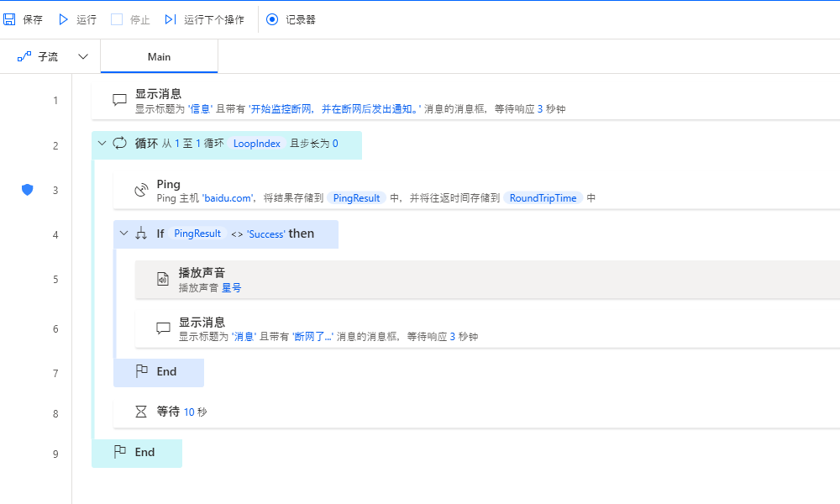Click the message icon on step 1
This screenshot has width=840, height=504.
pyautogui.click(x=119, y=100)
